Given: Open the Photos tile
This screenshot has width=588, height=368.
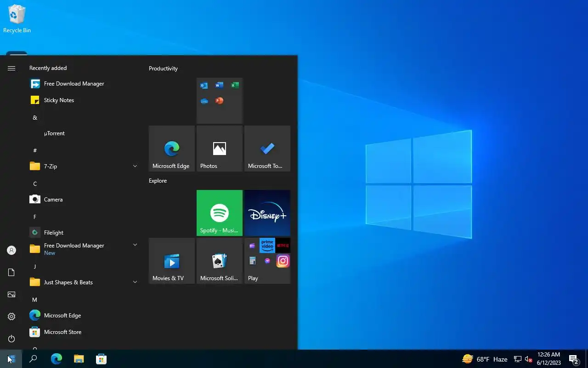Looking at the screenshot, I should coord(220,149).
